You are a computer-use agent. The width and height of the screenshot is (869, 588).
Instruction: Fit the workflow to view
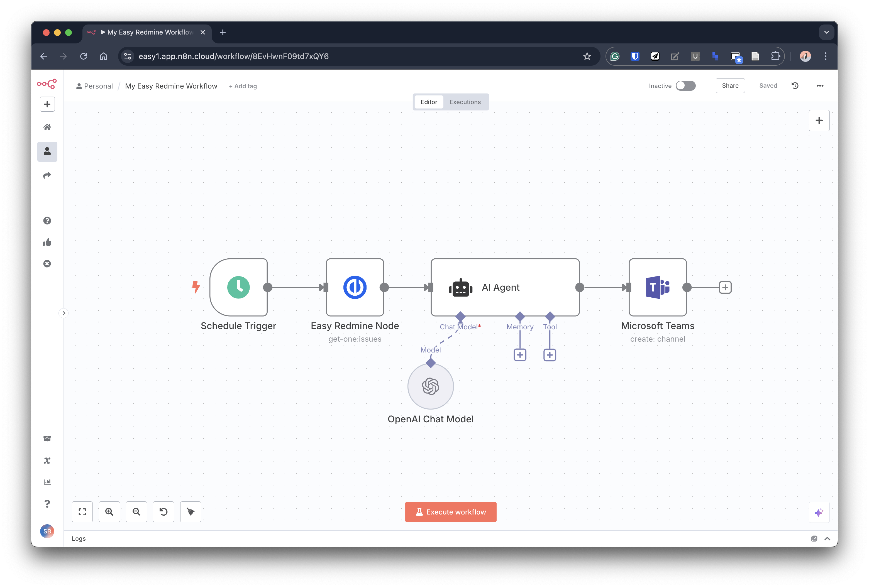[82, 512]
